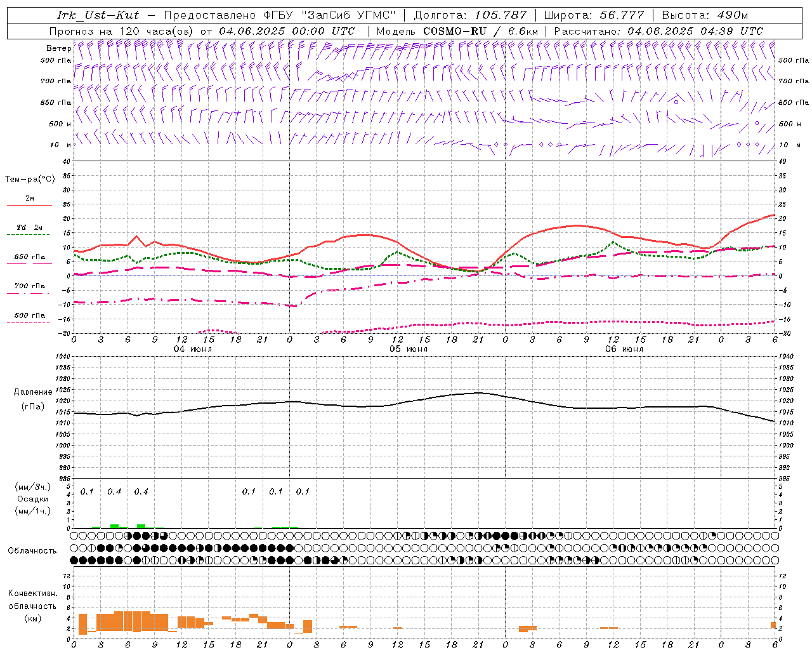
Task: Click the Облачность cloud cover label
Action: [32, 550]
